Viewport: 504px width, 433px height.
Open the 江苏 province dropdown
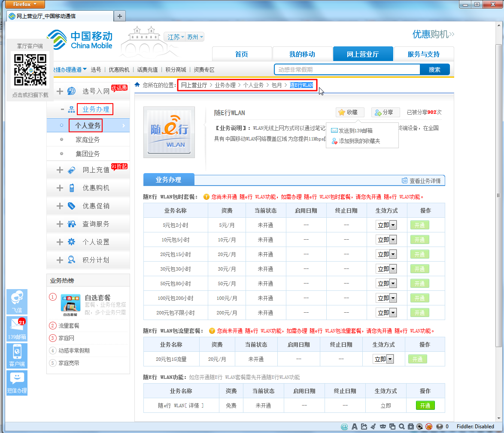click(176, 37)
